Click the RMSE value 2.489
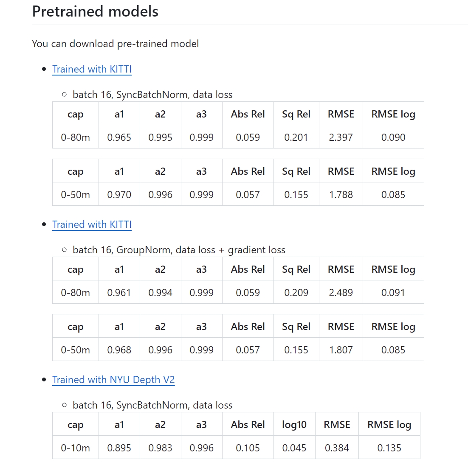This screenshot has height=476, width=468. 341,293
